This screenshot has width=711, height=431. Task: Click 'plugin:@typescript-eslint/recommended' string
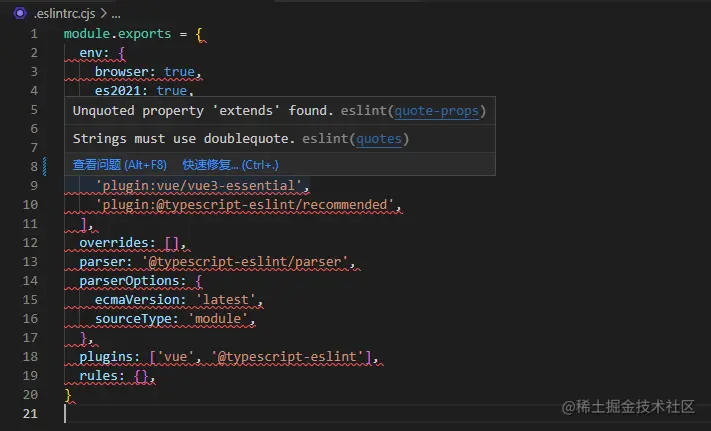tap(245, 205)
